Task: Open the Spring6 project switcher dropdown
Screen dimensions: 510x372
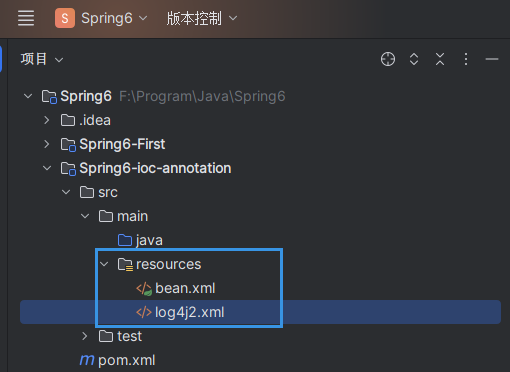Action: pos(114,18)
